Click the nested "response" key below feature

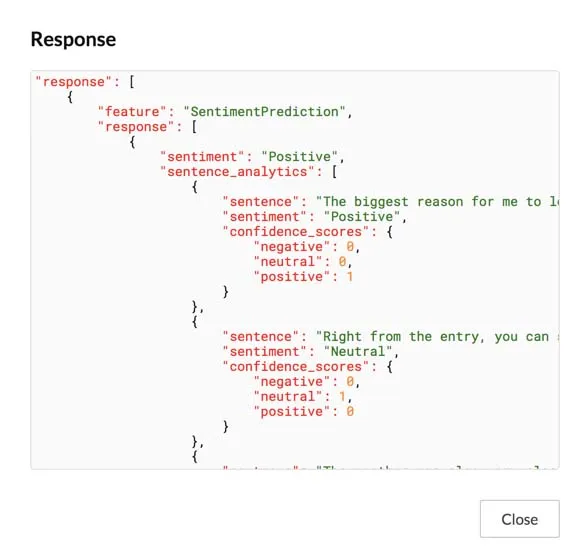tap(136, 127)
